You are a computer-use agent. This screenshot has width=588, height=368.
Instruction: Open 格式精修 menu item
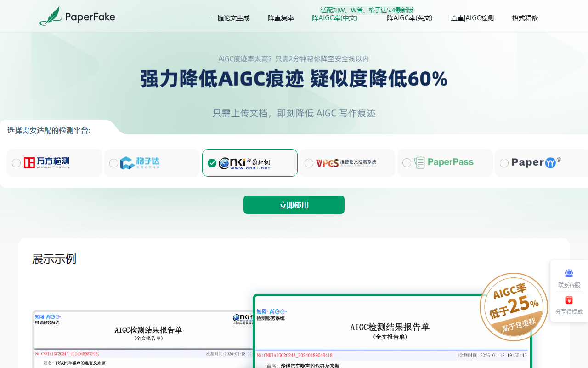tap(525, 18)
